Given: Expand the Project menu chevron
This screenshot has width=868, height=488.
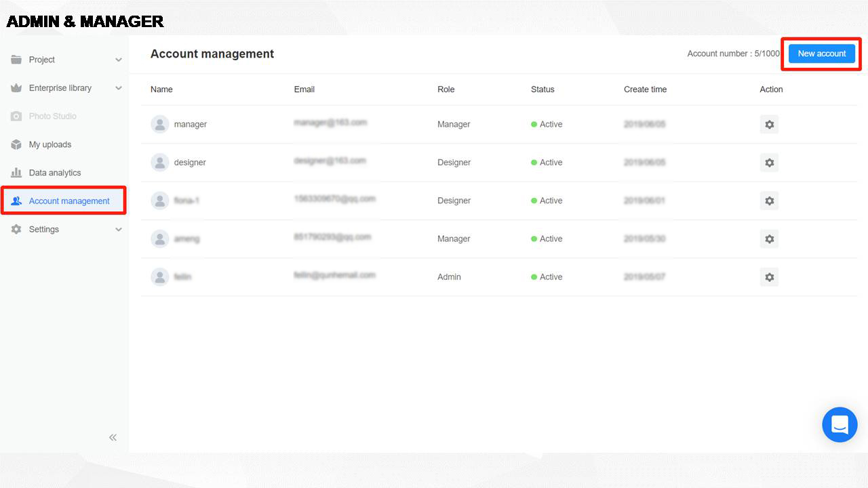Looking at the screenshot, I should 119,60.
